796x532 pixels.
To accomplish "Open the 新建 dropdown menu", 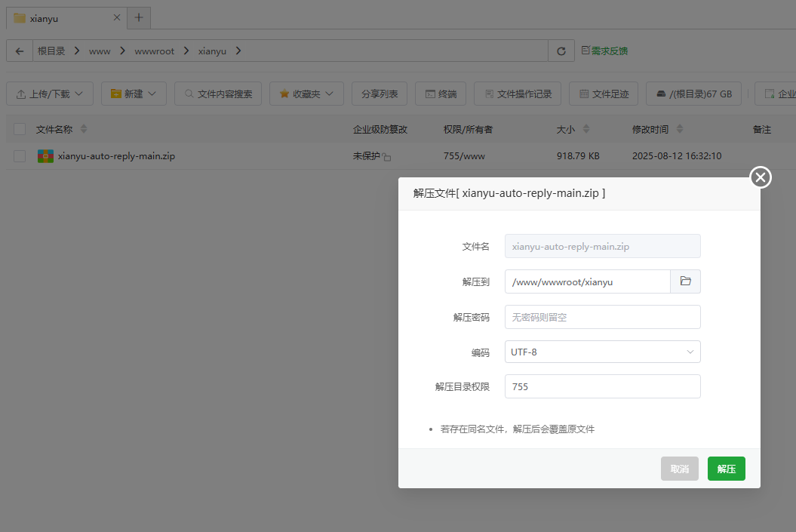I will tap(134, 94).
